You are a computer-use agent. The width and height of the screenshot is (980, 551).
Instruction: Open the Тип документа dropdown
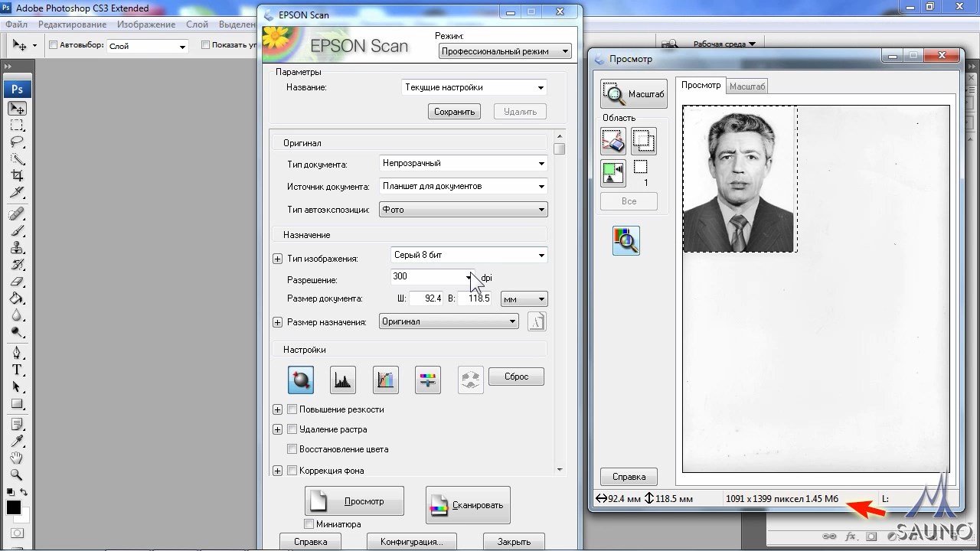coord(464,163)
